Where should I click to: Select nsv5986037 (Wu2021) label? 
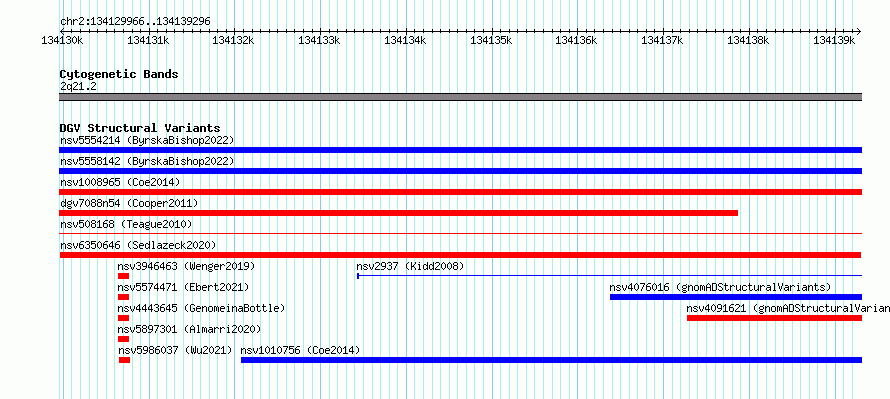pos(175,350)
